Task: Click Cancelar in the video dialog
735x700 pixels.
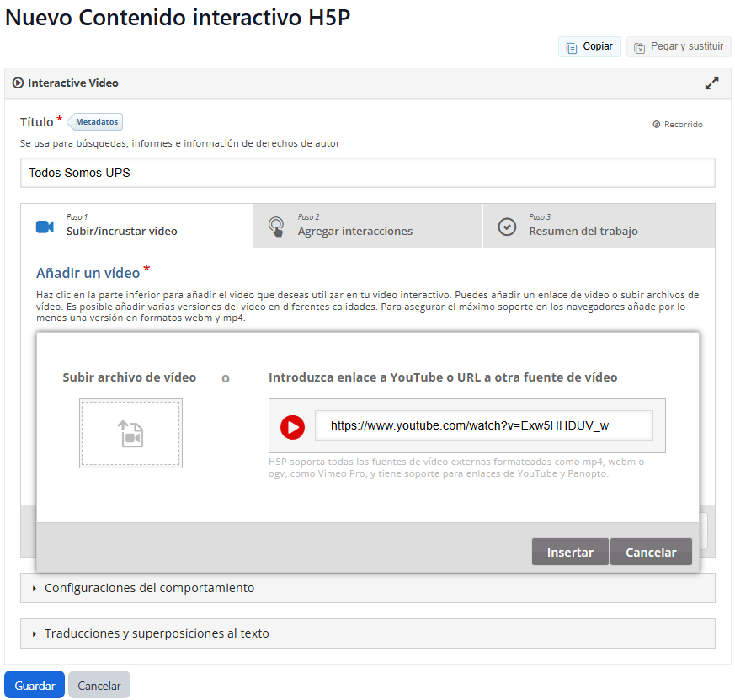Action: pos(650,553)
